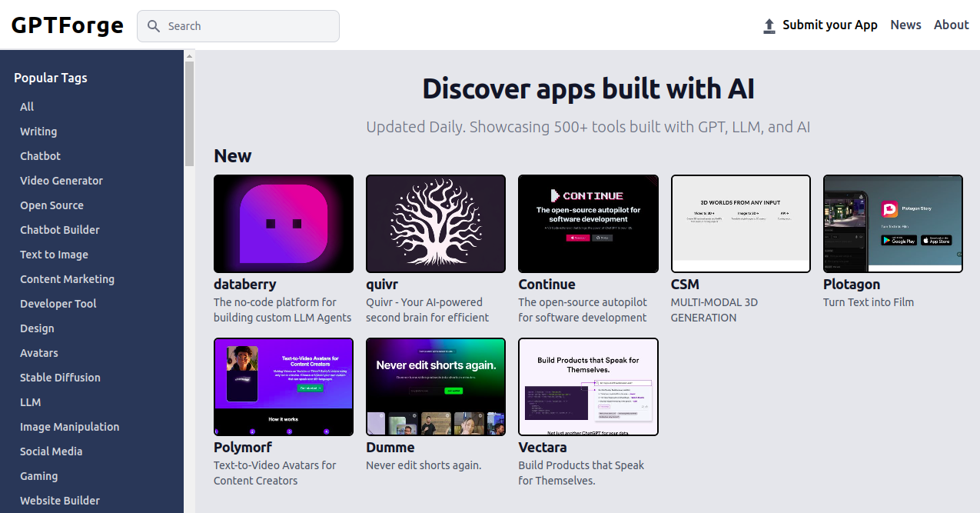Focus the Search input field
Image resolution: width=980 pixels, height=513 pixels.
(x=238, y=26)
